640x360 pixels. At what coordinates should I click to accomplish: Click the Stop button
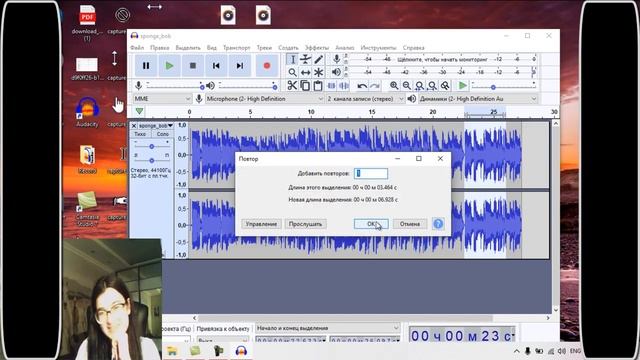[x=193, y=66]
